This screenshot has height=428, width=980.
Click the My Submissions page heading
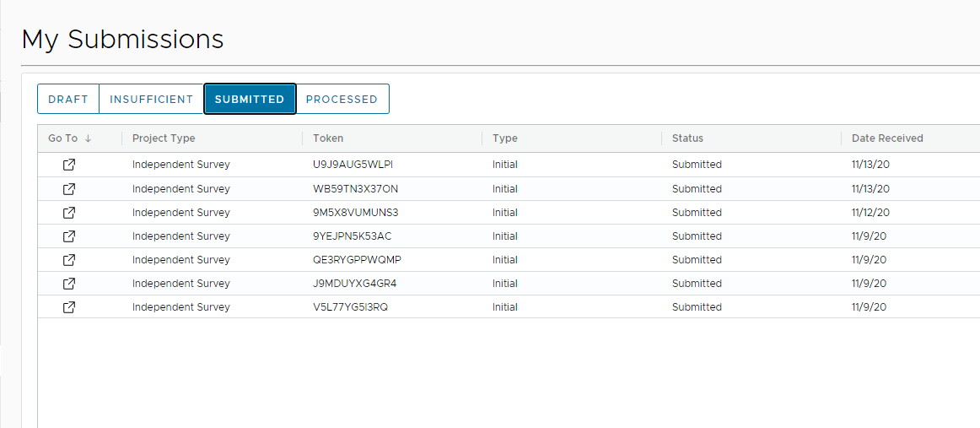[x=123, y=39]
